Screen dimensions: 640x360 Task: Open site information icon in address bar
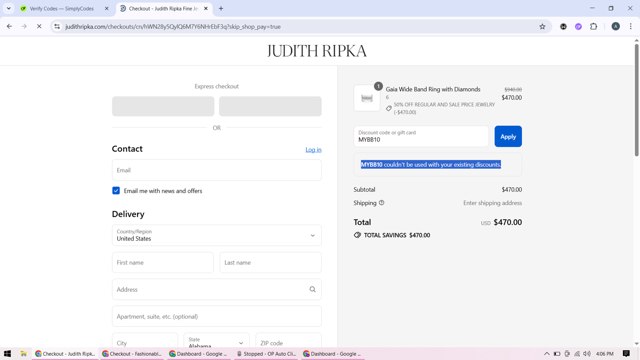click(57, 27)
